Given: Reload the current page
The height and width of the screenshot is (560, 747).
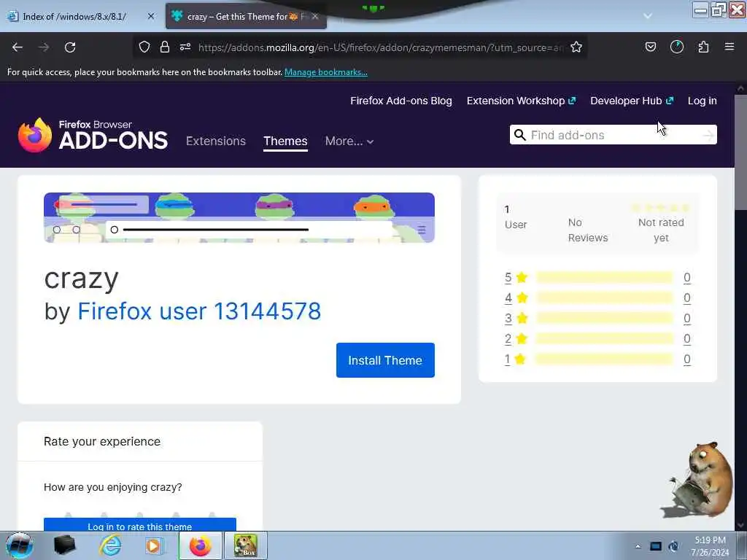Looking at the screenshot, I should pyautogui.click(x=70, y=47).
